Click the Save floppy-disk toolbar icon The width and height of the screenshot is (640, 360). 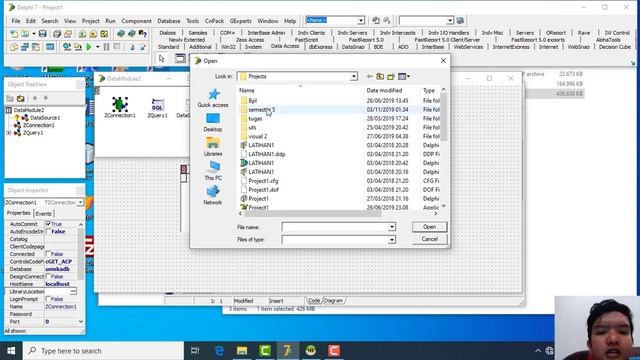[x=42, y=34]
